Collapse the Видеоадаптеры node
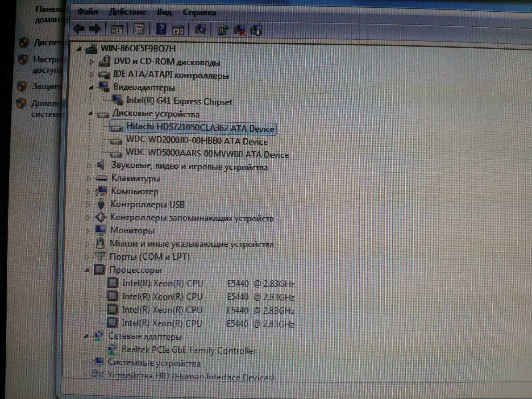Image resolution: width=532 pixels, height=399 pixels. coord(91,87)
